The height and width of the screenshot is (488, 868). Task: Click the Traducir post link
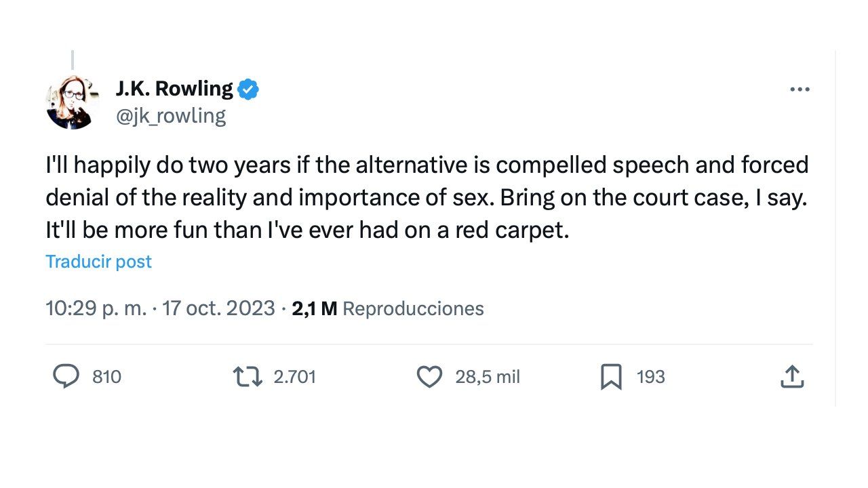pyautogui.click(x=99, y=262)
